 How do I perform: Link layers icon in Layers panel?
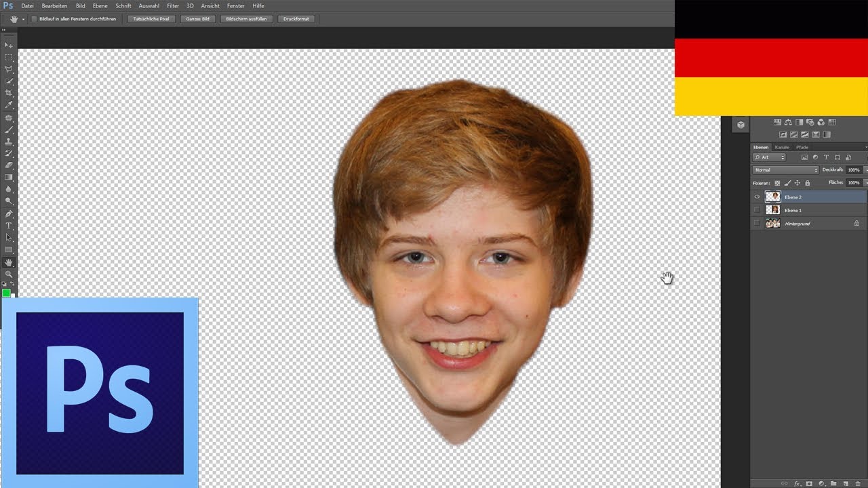click(784, 483)
